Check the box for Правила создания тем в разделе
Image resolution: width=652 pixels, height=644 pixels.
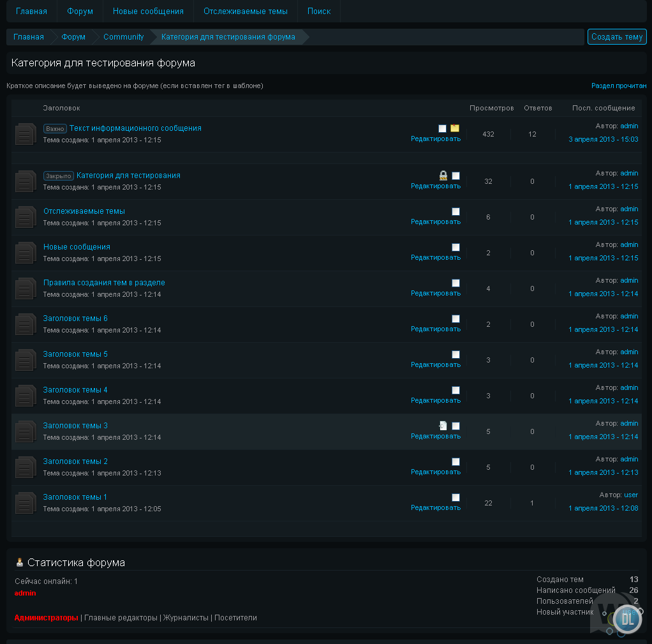456,283
